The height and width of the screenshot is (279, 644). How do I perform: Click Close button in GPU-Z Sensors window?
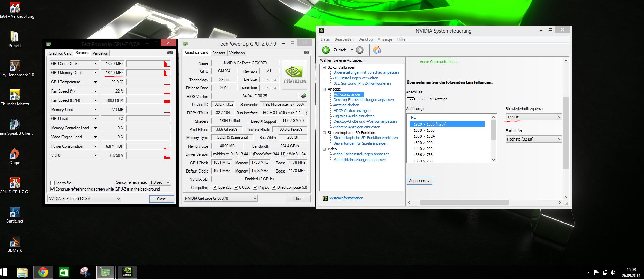[161, 199]
